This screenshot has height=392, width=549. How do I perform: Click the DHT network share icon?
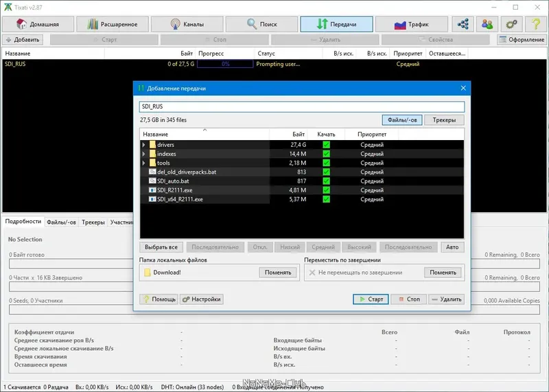[x=463, y=24]
